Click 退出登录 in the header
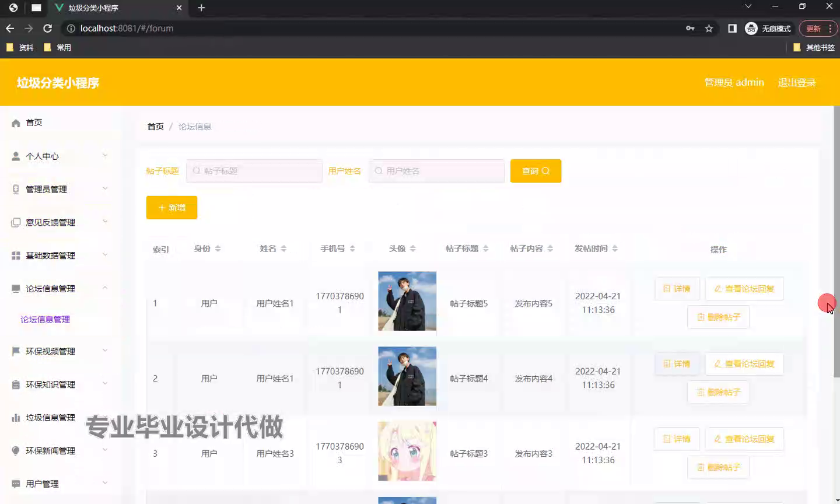Viewport: 840px width, 504px height. [797, 83]
